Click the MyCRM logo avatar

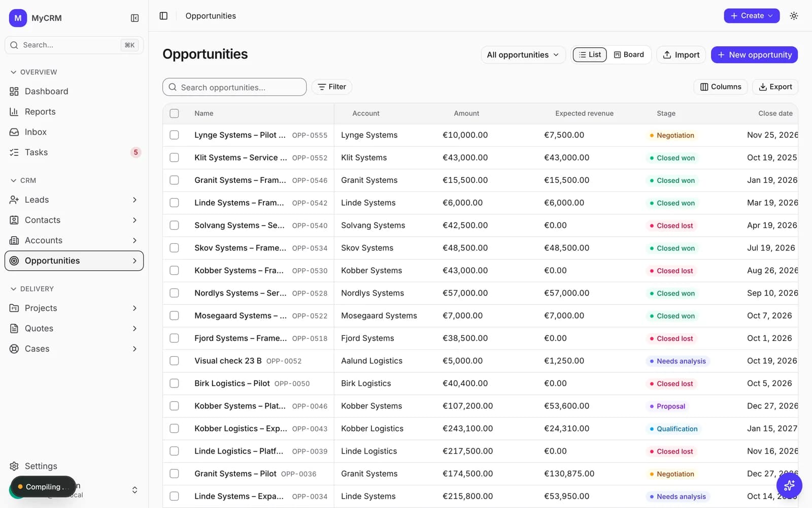(18, 18)
